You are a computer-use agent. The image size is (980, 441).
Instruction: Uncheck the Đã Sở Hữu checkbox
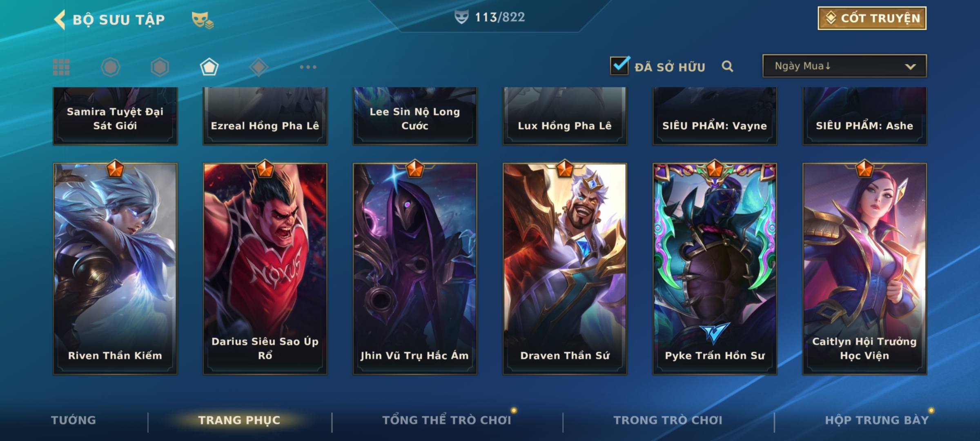click(619, 65)
